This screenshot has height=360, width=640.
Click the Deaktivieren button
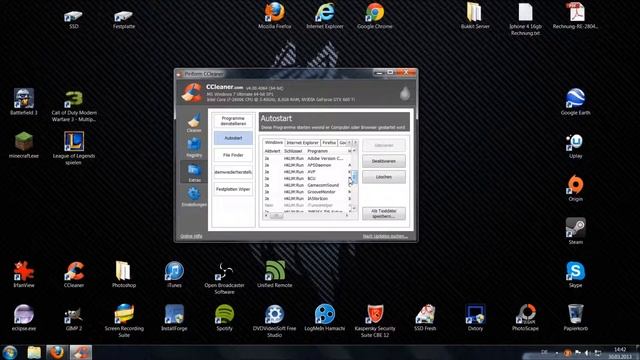(384, 161)
